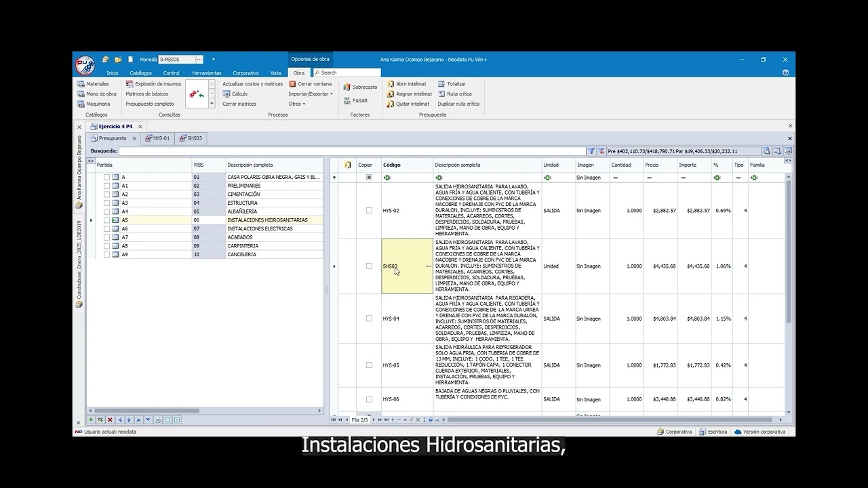Open the Herramientas ribbon tab

(206, 73)
